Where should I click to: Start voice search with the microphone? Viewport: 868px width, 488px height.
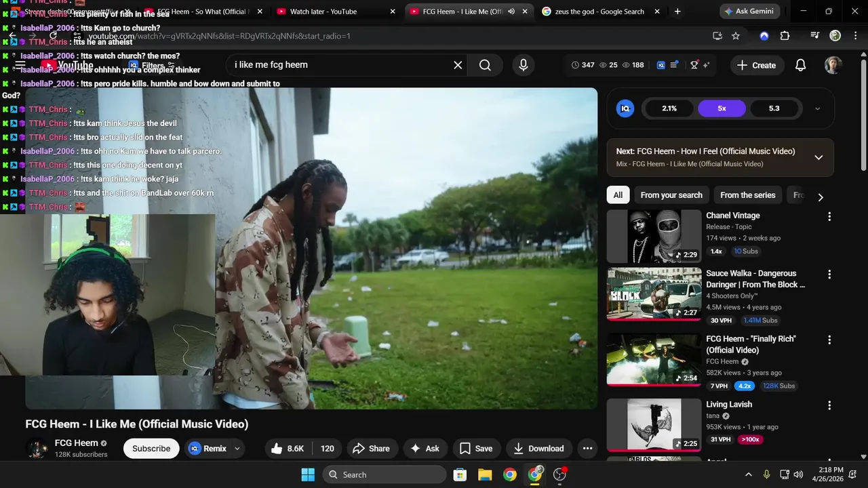[523, 65]
